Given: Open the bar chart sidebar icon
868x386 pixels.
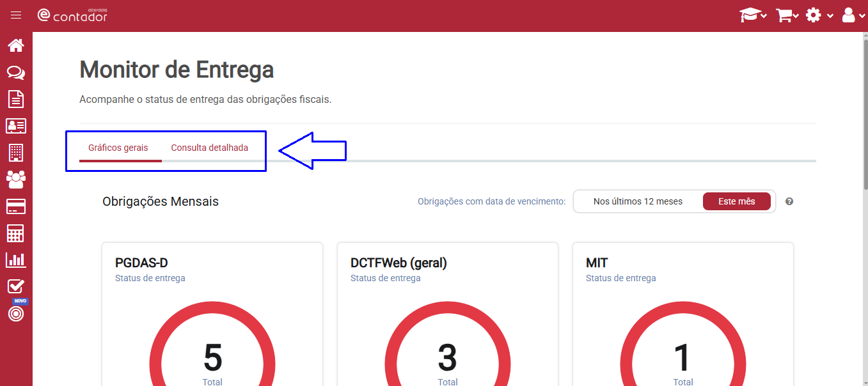Looking at the screenshot, I should [16, 259].
